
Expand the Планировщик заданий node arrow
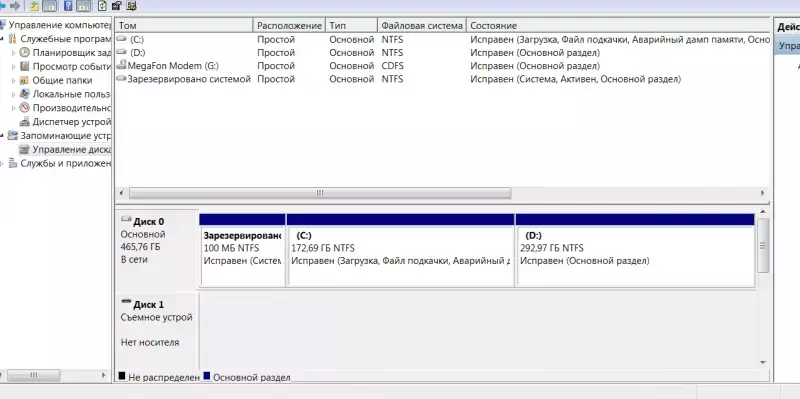pos(14,53)
